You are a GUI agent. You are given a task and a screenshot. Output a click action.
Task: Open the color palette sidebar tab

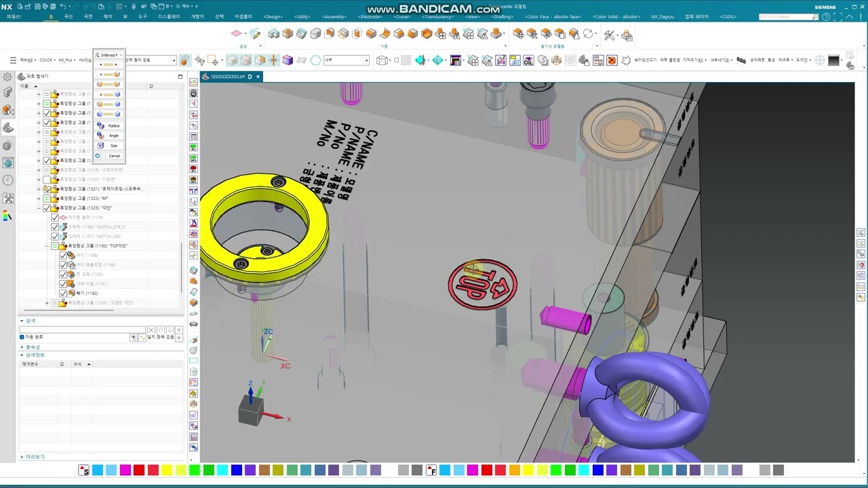[7, 216]
